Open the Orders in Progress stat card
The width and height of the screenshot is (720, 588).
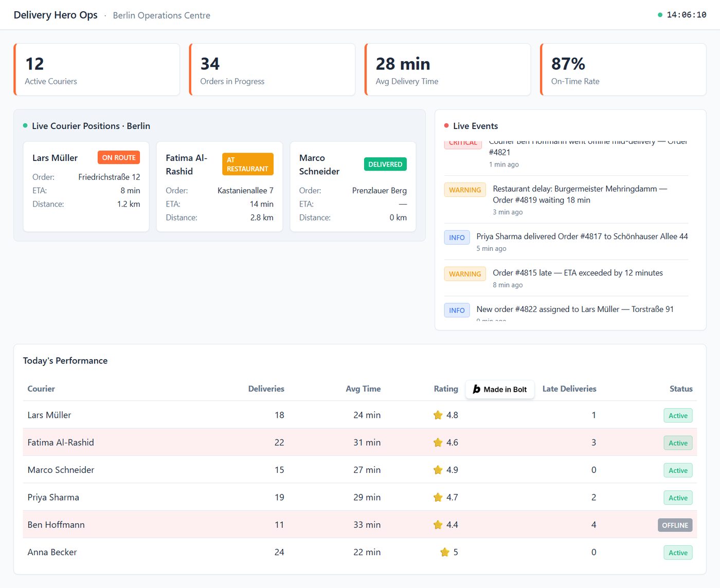coord(272,69)
